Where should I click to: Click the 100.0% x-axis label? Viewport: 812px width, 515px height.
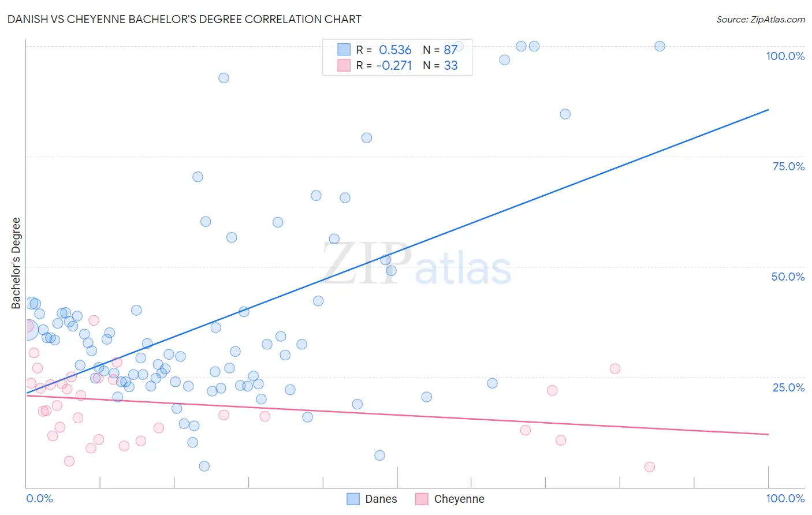(x=785, y=498)
